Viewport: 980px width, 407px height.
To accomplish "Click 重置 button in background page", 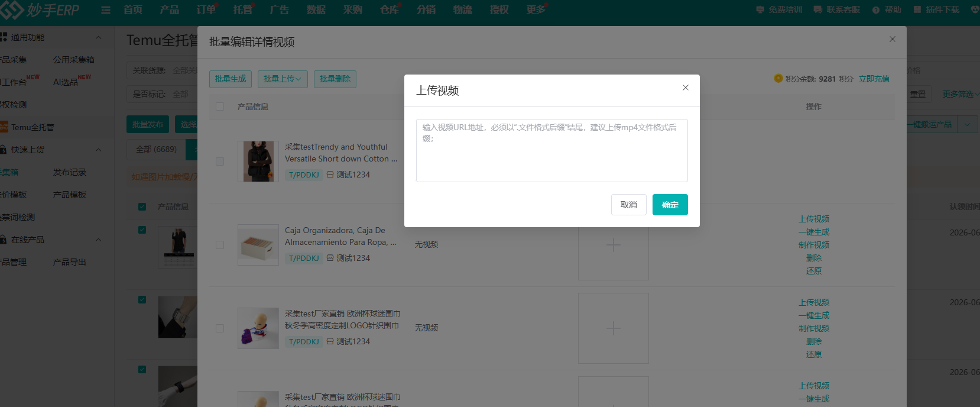I will [918, 95].
